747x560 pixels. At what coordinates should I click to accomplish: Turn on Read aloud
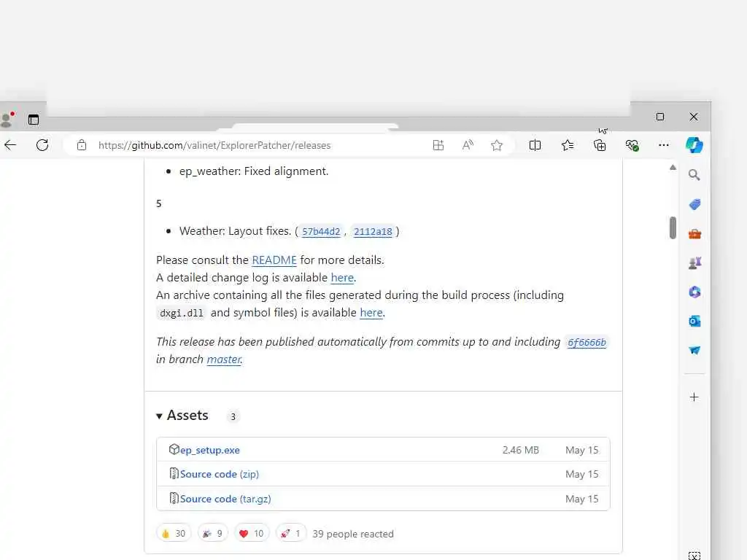(468, 145)
